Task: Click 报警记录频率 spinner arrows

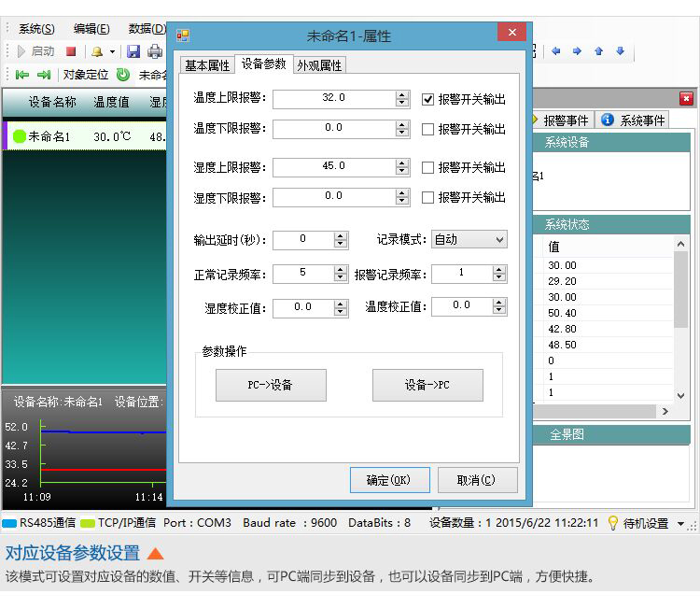Action: click(499, 274)
